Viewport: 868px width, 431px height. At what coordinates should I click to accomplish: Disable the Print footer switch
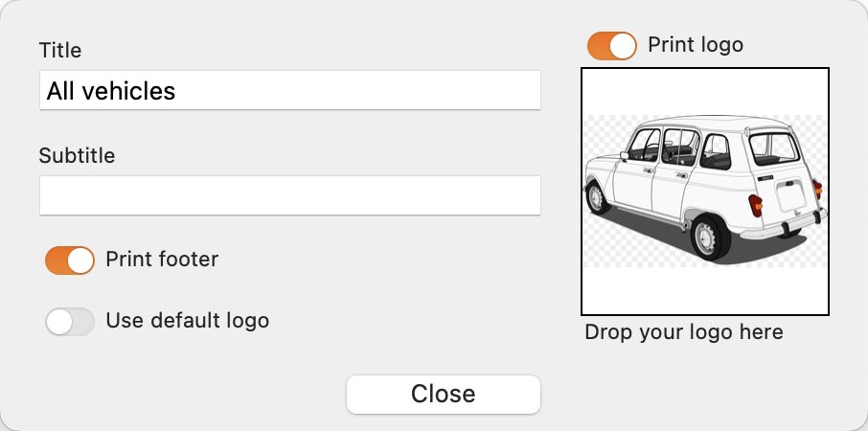click(x=70, y=261)
